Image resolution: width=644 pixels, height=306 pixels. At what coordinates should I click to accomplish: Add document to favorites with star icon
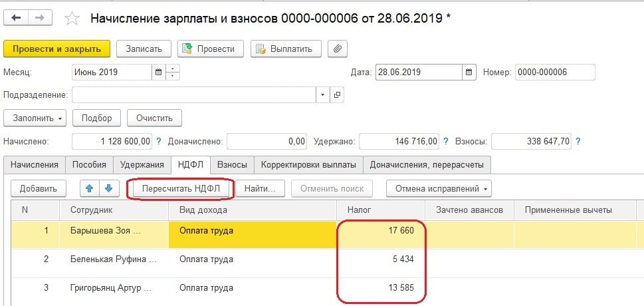point(72,19)
